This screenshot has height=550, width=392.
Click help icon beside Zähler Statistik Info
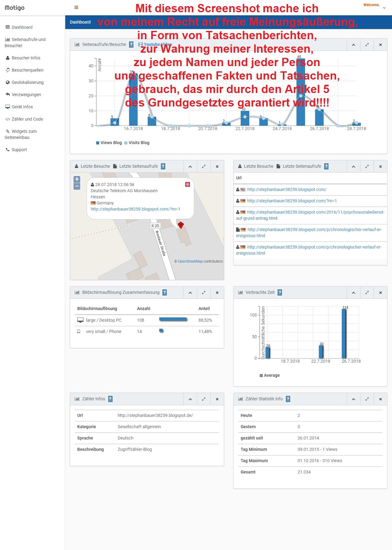point(288,399)
